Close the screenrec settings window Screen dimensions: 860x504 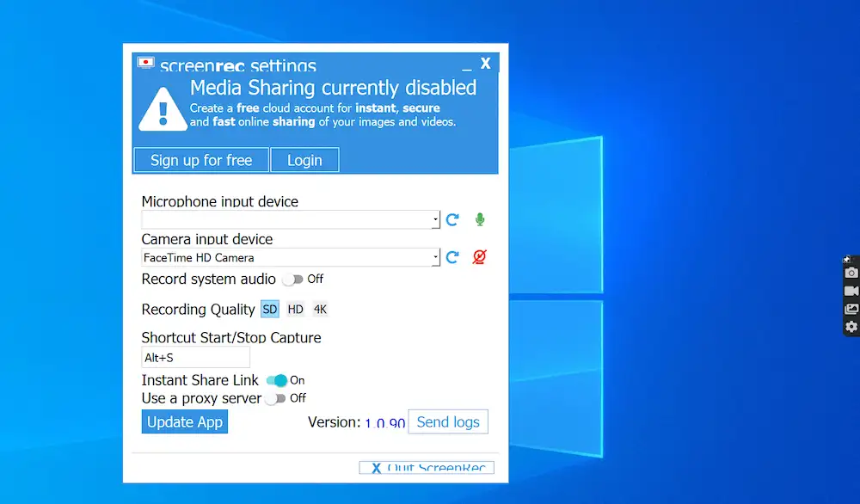(x=485, y=64)
